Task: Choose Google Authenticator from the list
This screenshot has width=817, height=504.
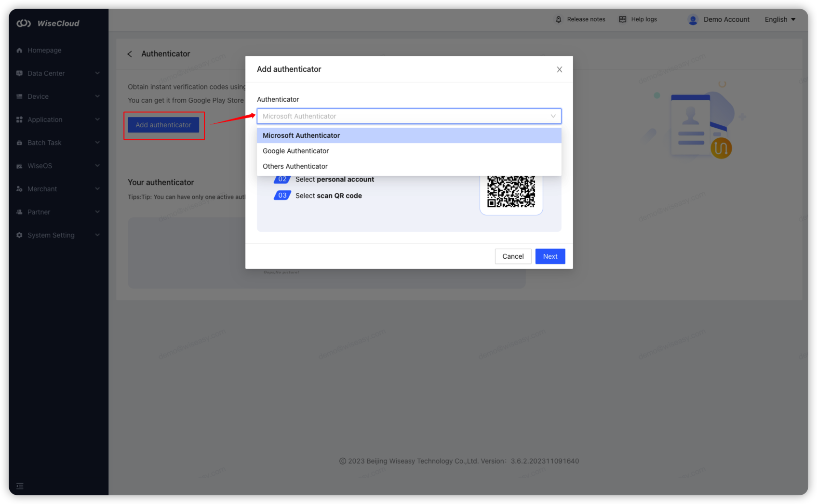Action: point(295,151)
